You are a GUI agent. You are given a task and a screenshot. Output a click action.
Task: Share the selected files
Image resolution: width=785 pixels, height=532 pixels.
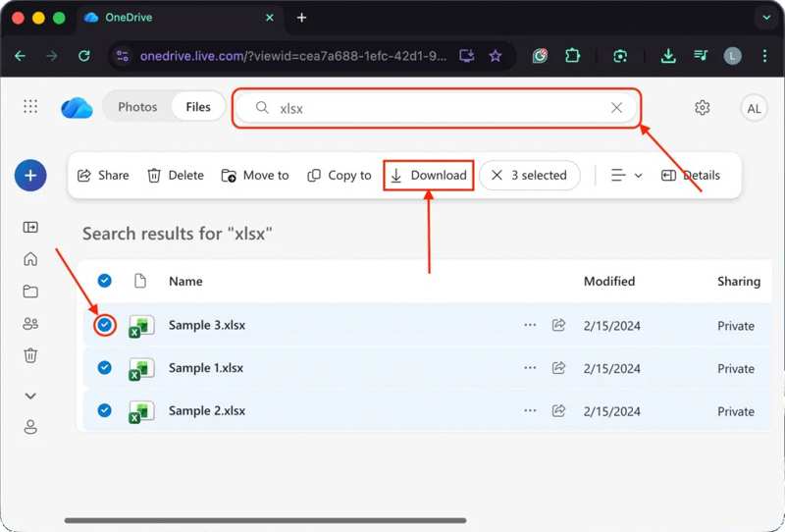(x=103, y=176)
